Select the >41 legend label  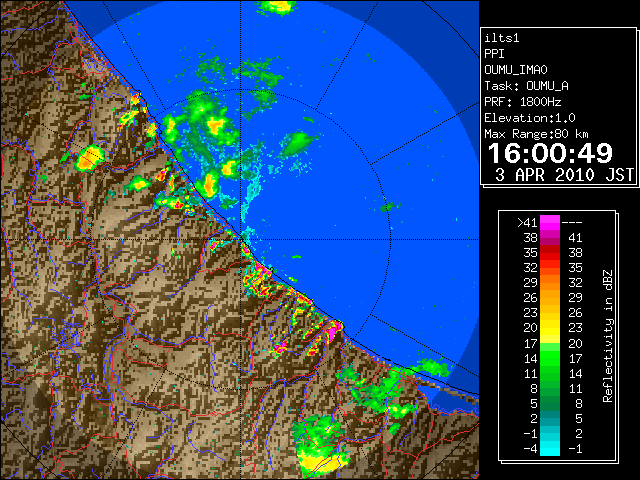pyautogui.click(x=527, y=223)
